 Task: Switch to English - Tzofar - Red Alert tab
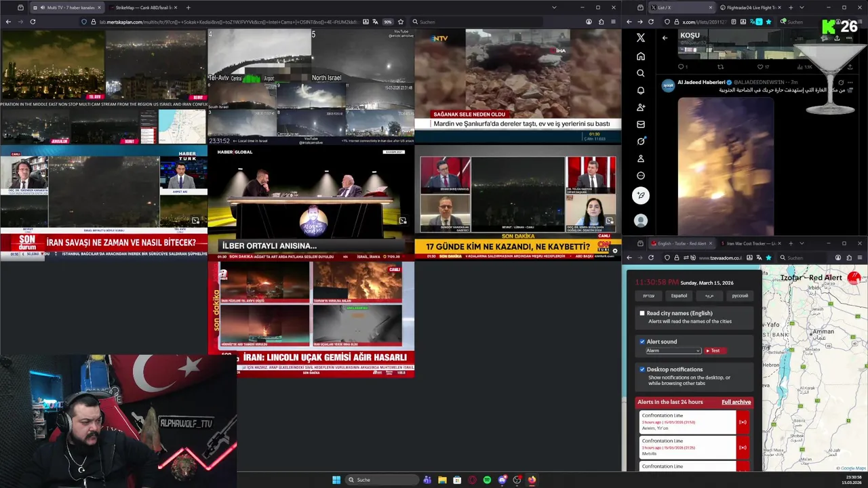pyautogui.click(x=681, y=243)
